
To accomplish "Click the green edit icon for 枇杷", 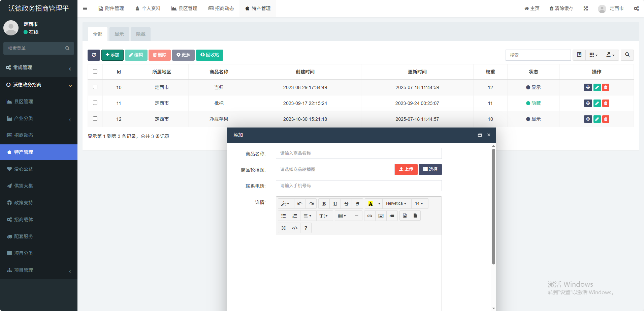I will tap(597, 103).
